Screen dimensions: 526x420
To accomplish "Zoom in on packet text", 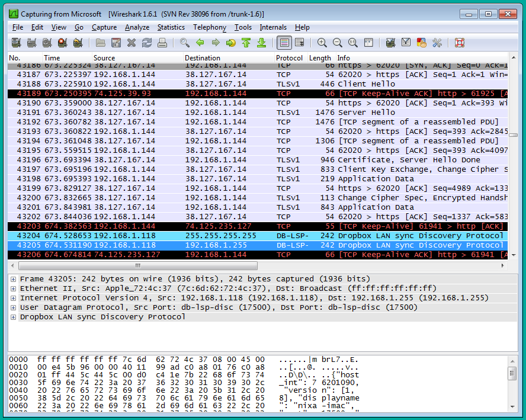I will [x=322, y=43].
